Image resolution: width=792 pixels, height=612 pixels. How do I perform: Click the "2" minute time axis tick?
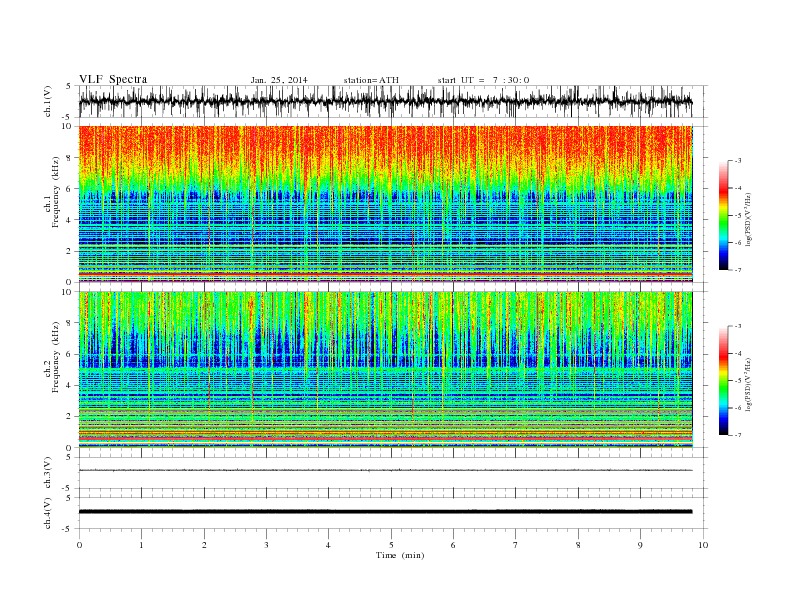(204, 545)
